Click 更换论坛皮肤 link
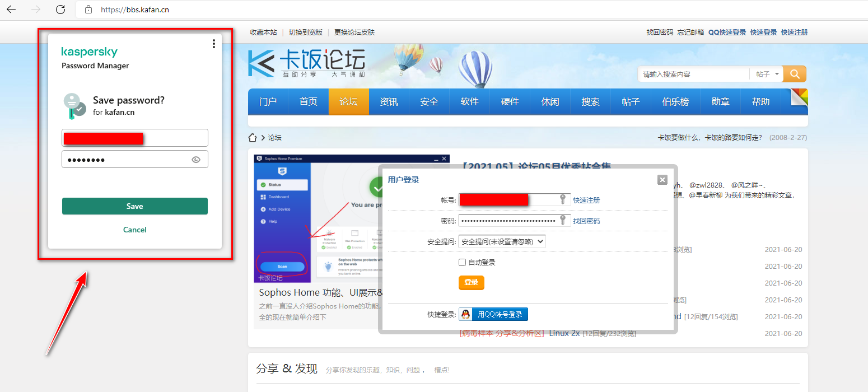The image size is (868, 392). (x=354, y=32)
